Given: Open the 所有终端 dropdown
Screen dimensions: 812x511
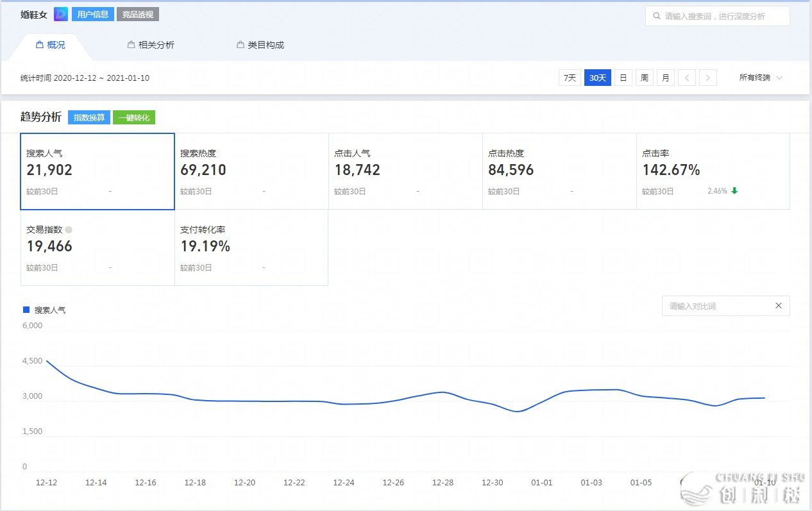Looking at the screenshot, I should (x=761, y=78).
